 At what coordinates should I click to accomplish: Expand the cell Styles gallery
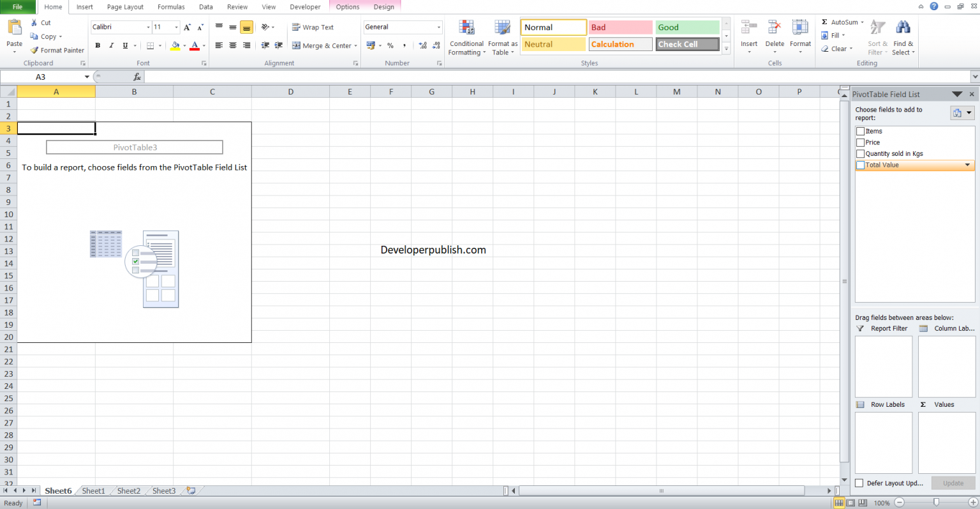coord(726,49)
